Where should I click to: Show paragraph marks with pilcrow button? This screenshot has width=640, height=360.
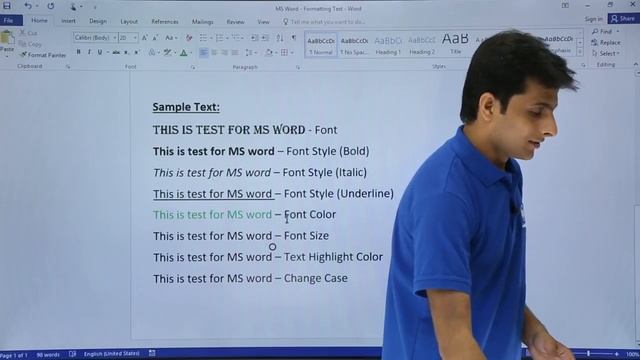[293, 38]
